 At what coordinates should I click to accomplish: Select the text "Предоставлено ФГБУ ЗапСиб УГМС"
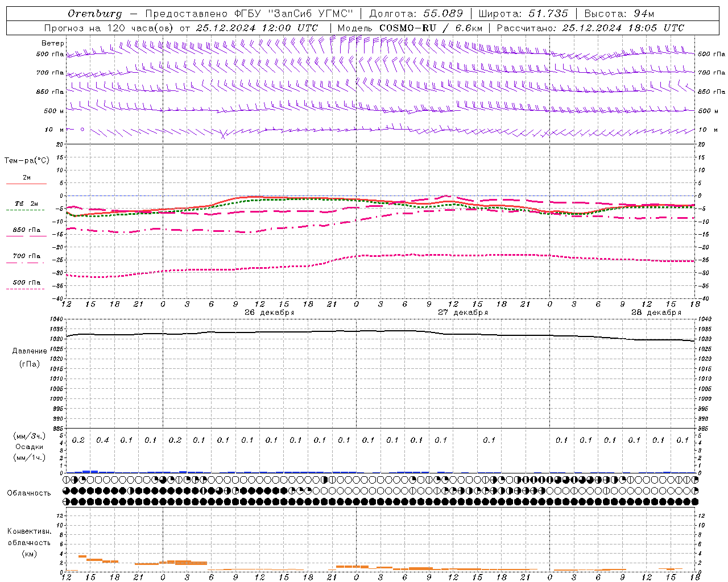249,14
